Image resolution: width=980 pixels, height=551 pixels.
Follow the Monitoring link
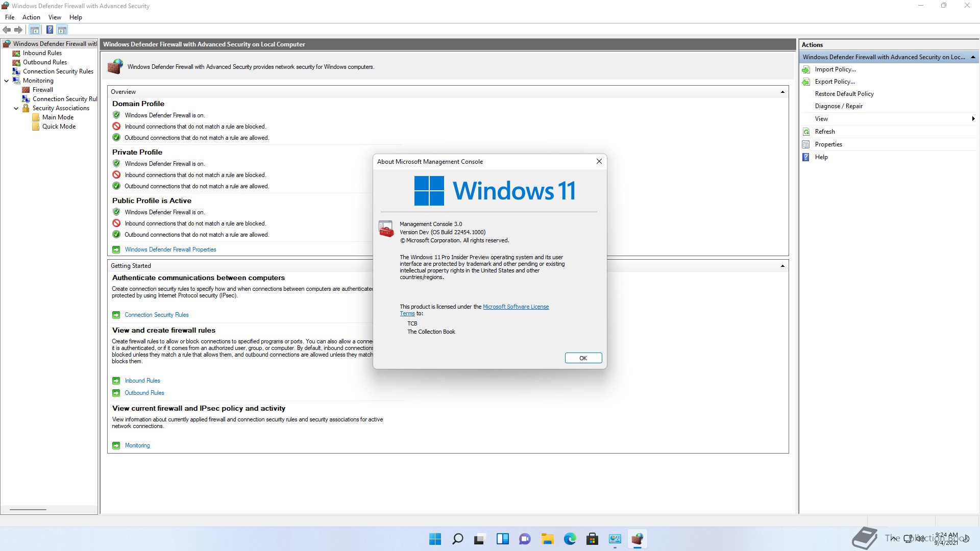pyautogui.click(x=137, y=445)
